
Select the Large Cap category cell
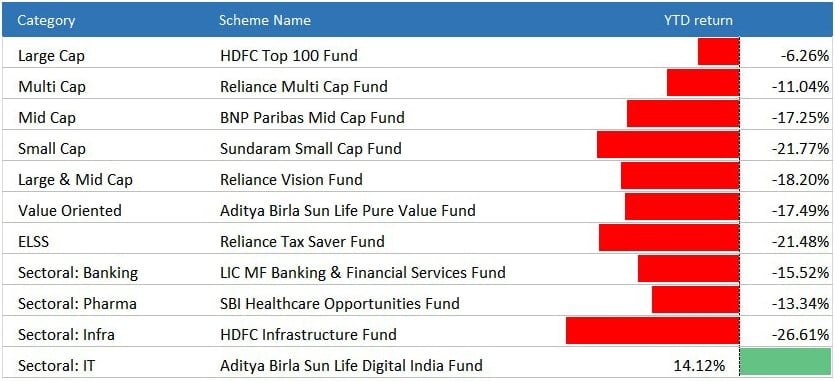pos(51,55)
